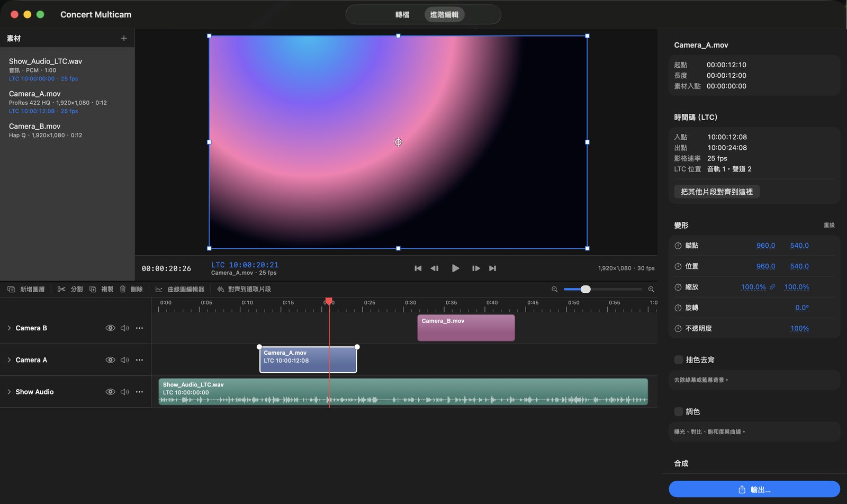Click align other clips here button
Viewport: 847px width, 504px height.
click(x=717, y=192)
